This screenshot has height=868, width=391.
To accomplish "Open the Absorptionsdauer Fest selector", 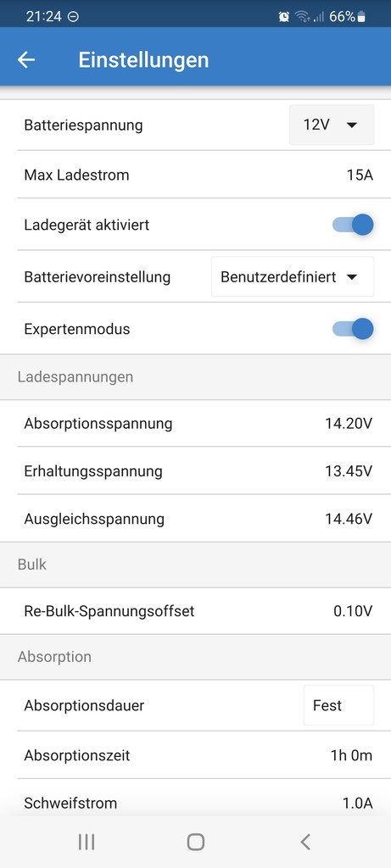I will [338, 705].
